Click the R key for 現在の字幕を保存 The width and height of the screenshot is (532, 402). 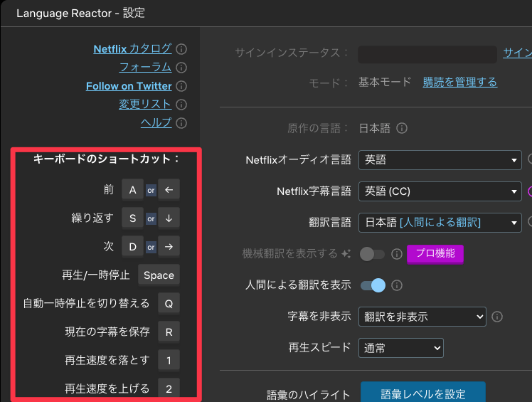(x=169, y=332)
